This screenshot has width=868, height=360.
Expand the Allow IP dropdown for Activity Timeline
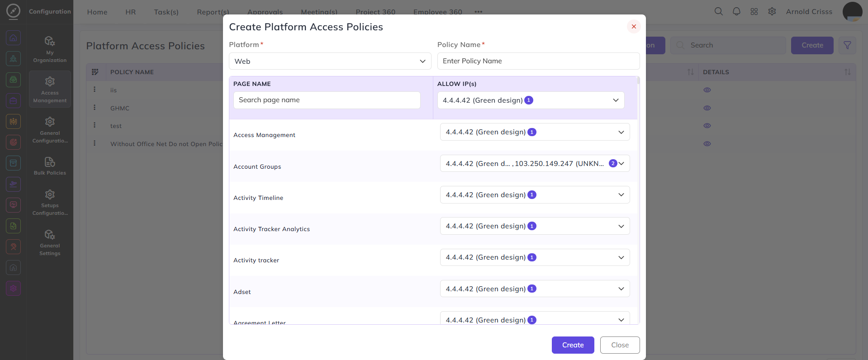click(535, 195)
